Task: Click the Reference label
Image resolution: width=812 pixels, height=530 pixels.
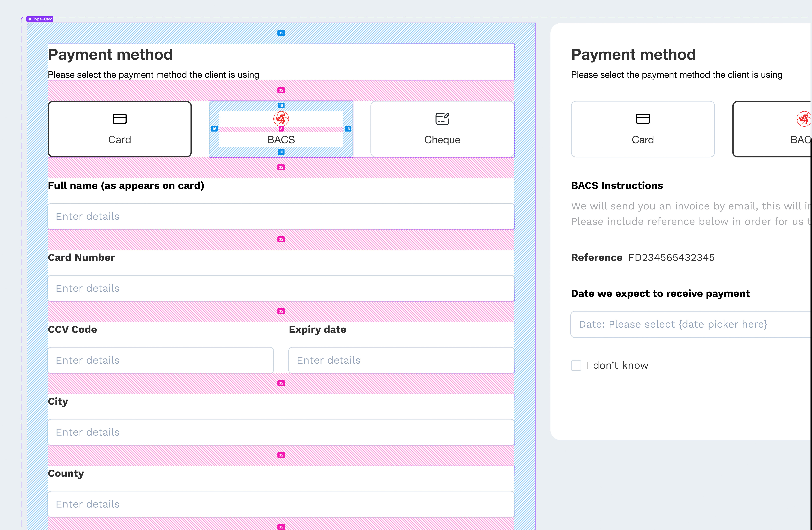Action: [597, 258]
